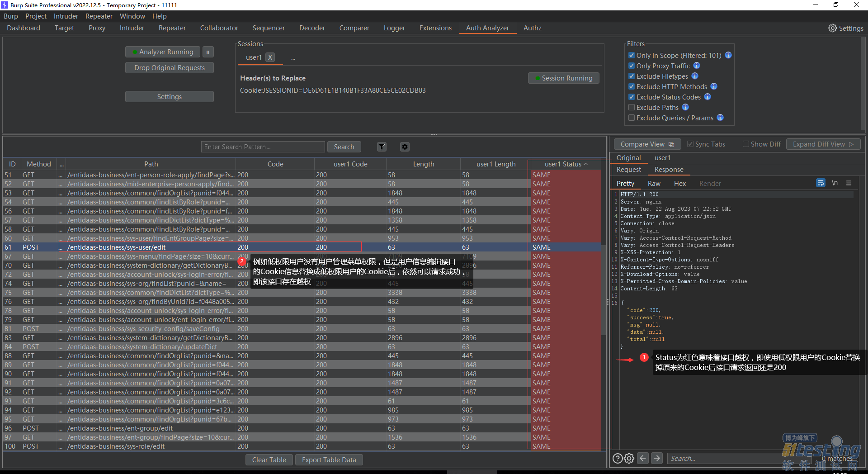The width and height of the screenshot is (868, 474).
Task: Close the user1 session with the X icon
Action: click(x=270, y=57)
